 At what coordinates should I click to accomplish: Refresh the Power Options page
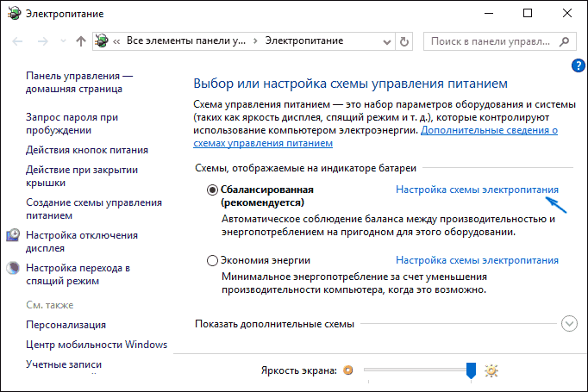(403, 41)
